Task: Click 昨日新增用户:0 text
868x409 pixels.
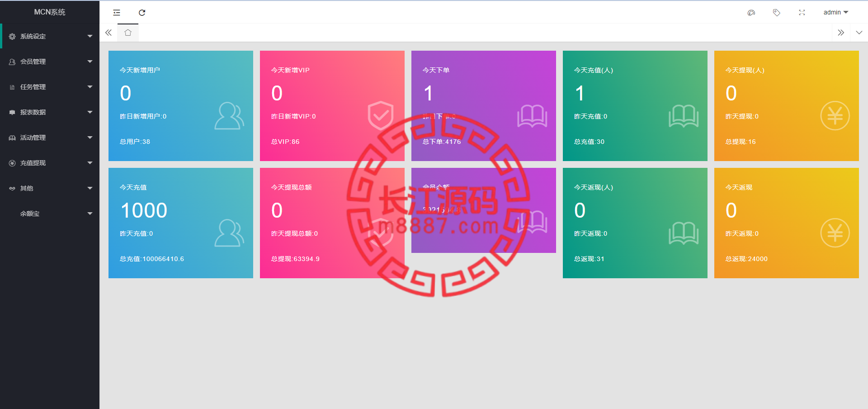Action: pos(143,116)
